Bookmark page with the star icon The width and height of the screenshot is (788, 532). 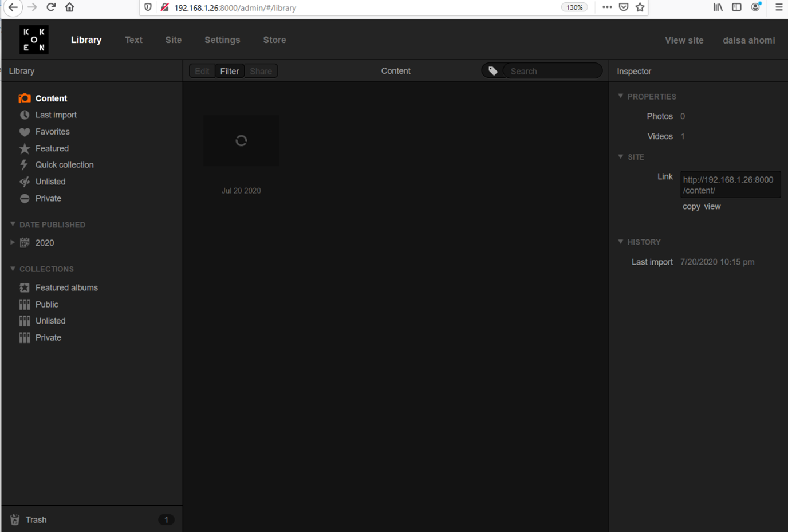640,7
